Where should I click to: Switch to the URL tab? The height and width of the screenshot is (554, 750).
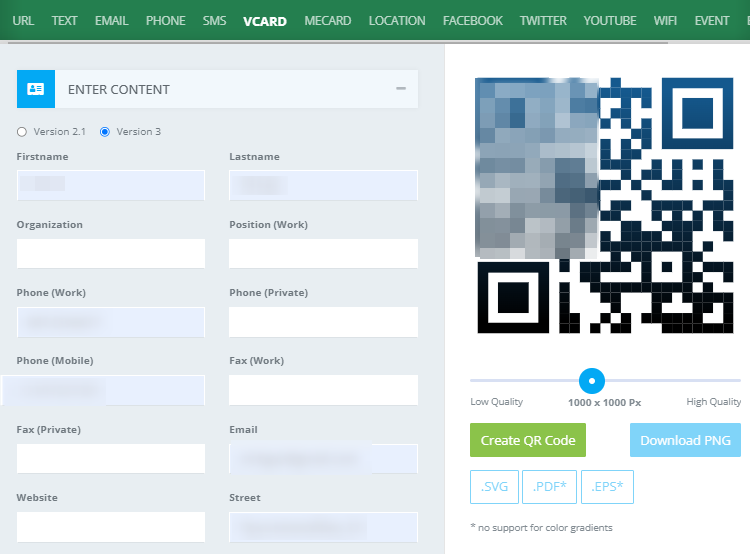(x=23, y=21)
